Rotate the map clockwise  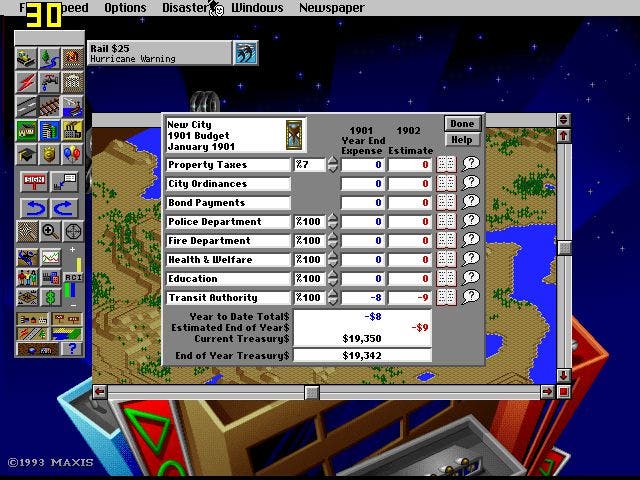click(x=64, y=208)
